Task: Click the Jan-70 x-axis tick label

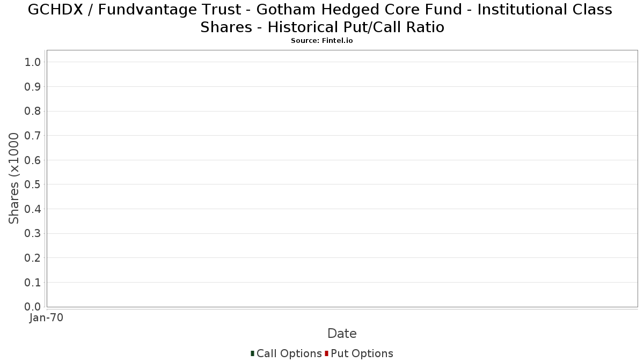Action: coord(46,318)
